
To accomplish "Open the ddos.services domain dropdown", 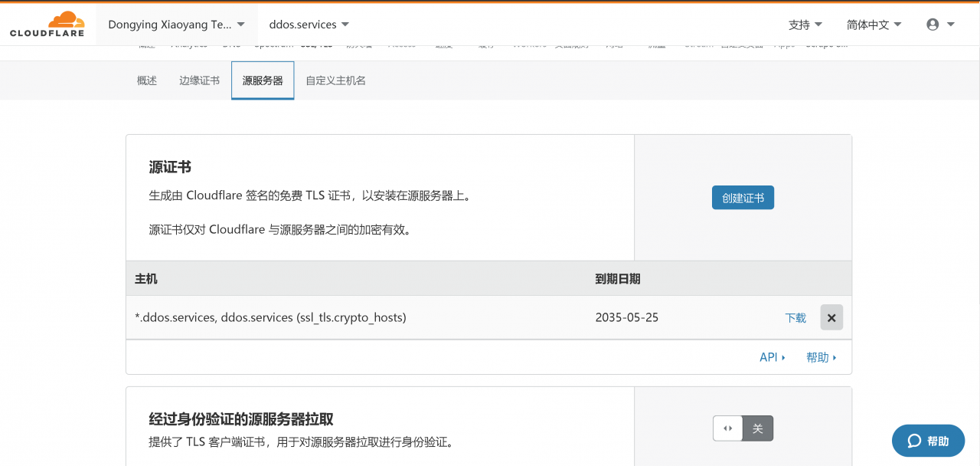I will (x=309, y=25).
